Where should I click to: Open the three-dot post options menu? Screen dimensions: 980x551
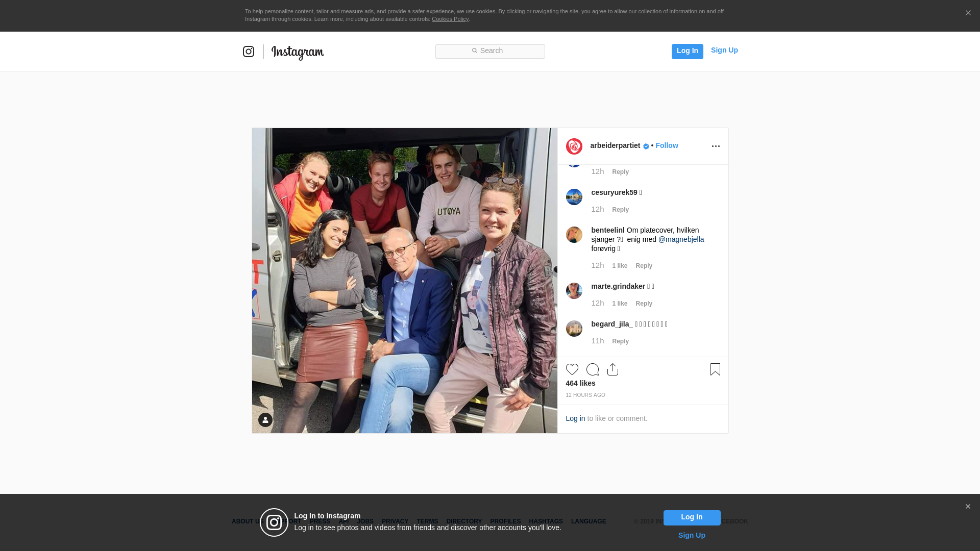pyautogui.click(x=716, y=146)
